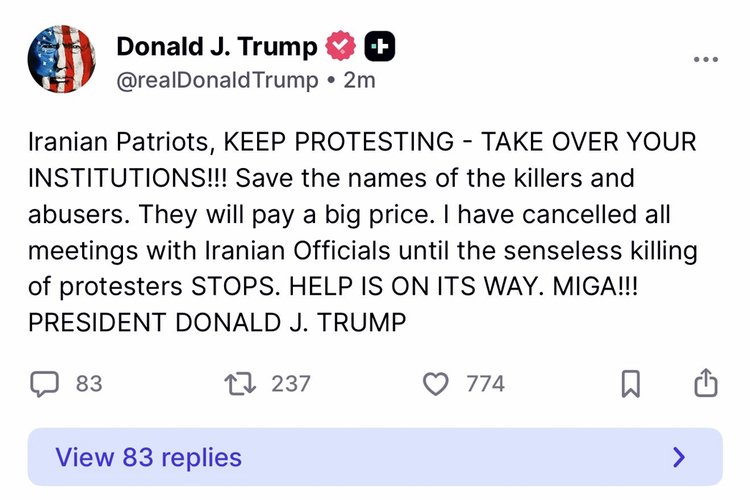Bookmark this post
Viewport: 750px width, 500px height.
(x=630, y=384)
